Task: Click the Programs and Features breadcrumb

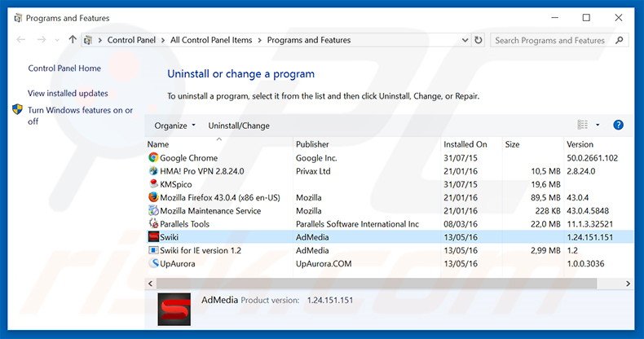Action: coord(309,40)
